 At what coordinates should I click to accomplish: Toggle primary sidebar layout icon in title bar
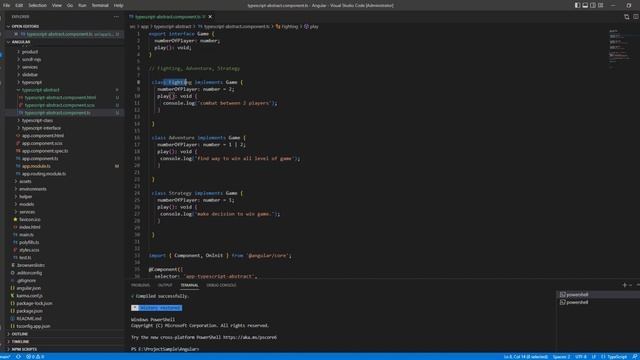pyautogui.click(x=577, y=5)
